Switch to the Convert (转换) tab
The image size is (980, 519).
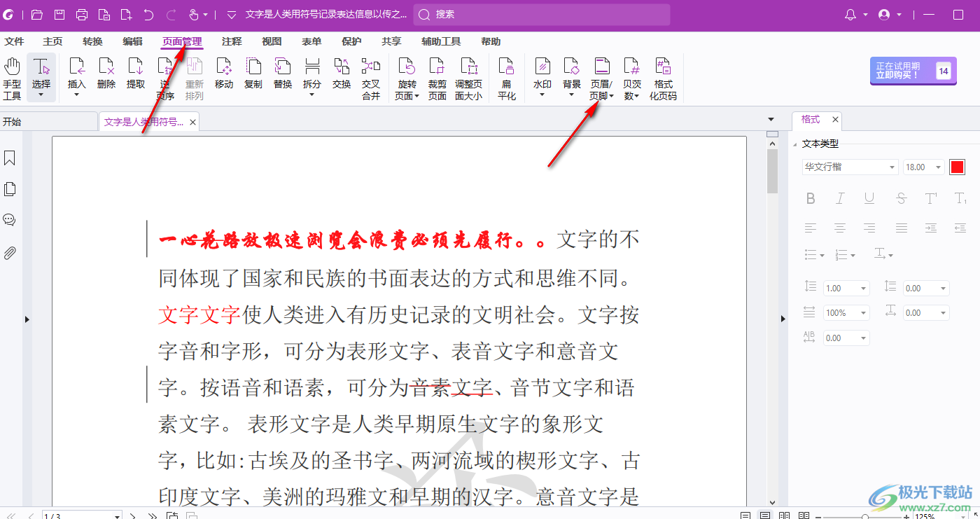coord(92,41)
